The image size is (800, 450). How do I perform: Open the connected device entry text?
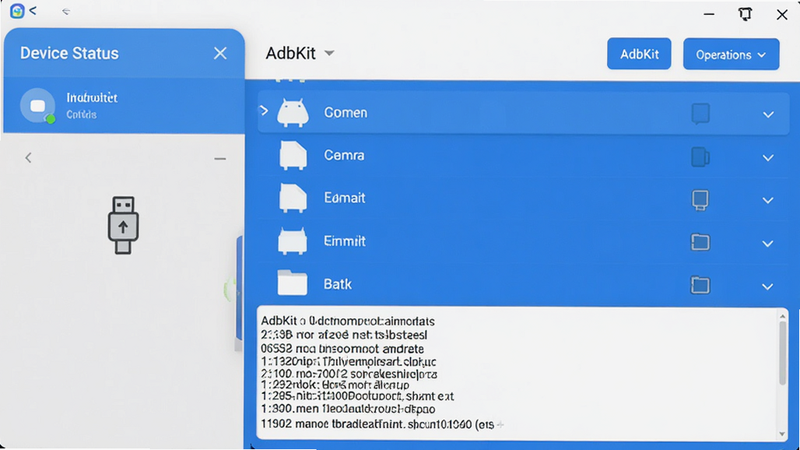pyautogui.click(x=92, y=105)
